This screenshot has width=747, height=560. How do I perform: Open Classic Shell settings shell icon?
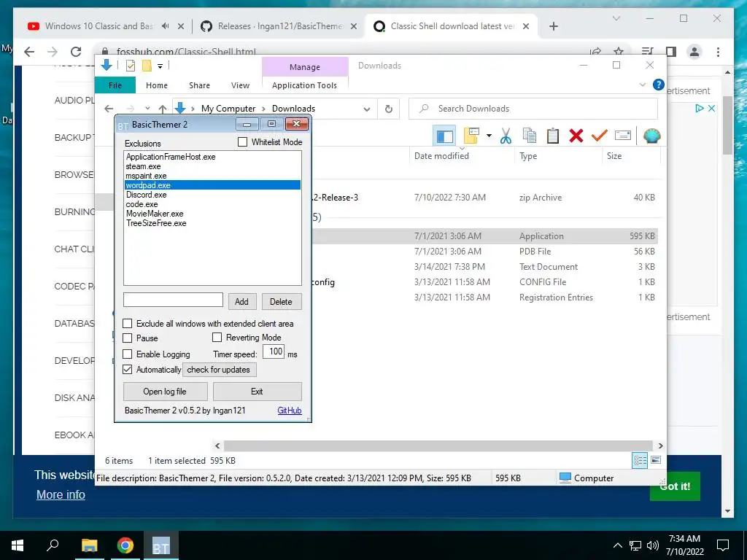651,136
